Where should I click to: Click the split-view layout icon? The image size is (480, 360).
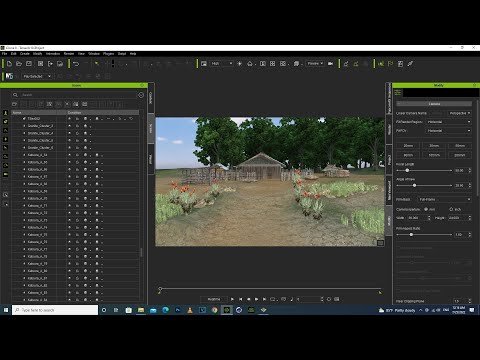coord(263,63)
